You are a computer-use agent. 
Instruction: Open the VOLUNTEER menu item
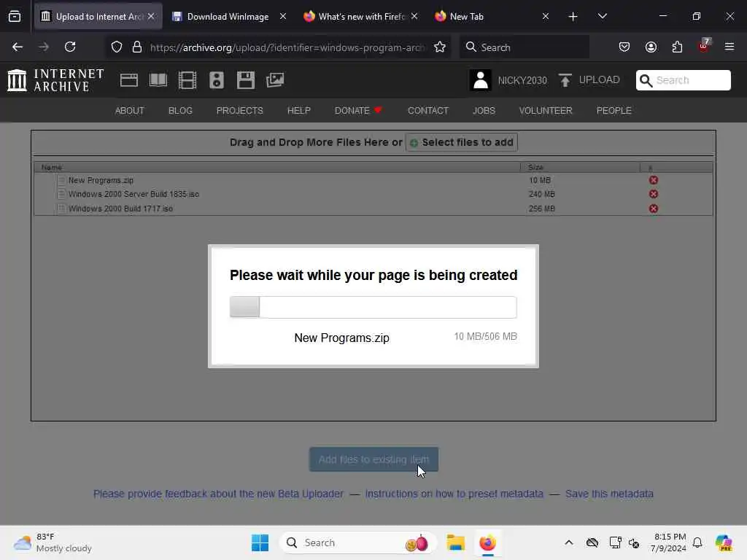point(546,111)
